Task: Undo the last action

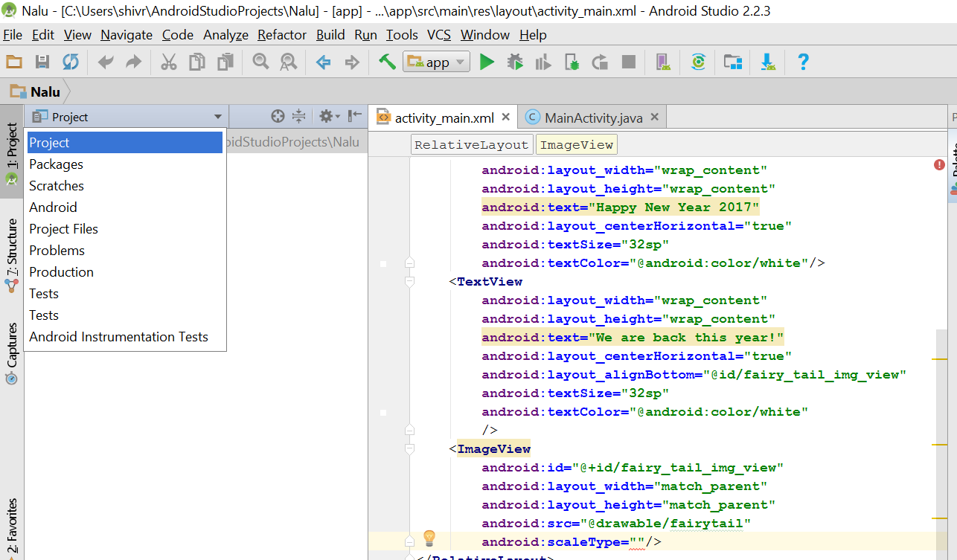Action: 106,62
